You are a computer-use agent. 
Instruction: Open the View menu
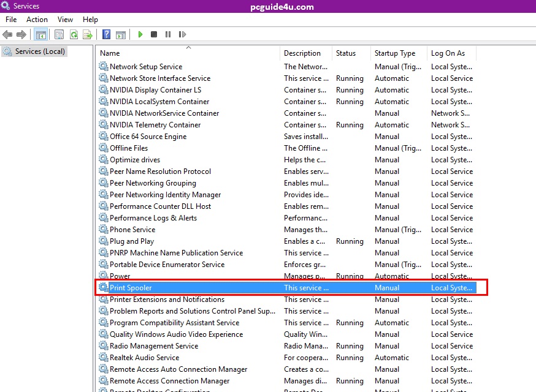(x=65, y=20)
